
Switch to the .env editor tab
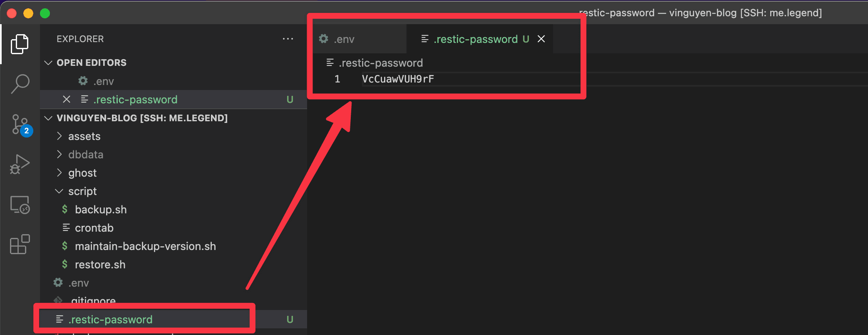click(344, 39)
